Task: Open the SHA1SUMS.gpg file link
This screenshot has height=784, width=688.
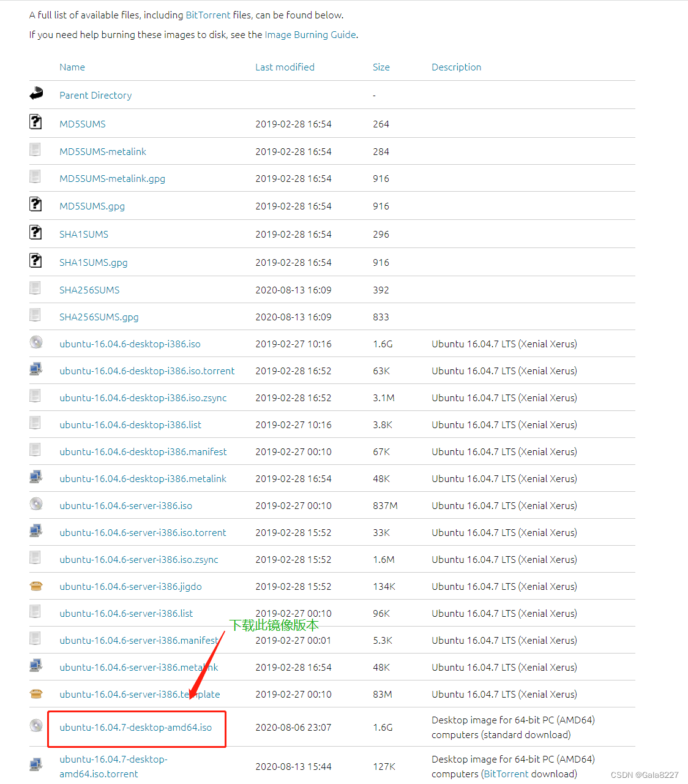Action: (94, 262)
